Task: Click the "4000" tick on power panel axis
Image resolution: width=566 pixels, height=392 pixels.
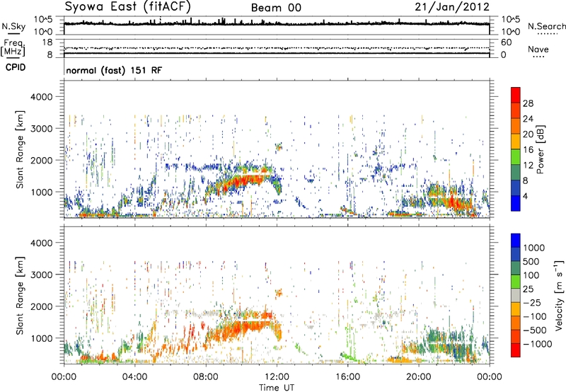Action: coord(42,97)
